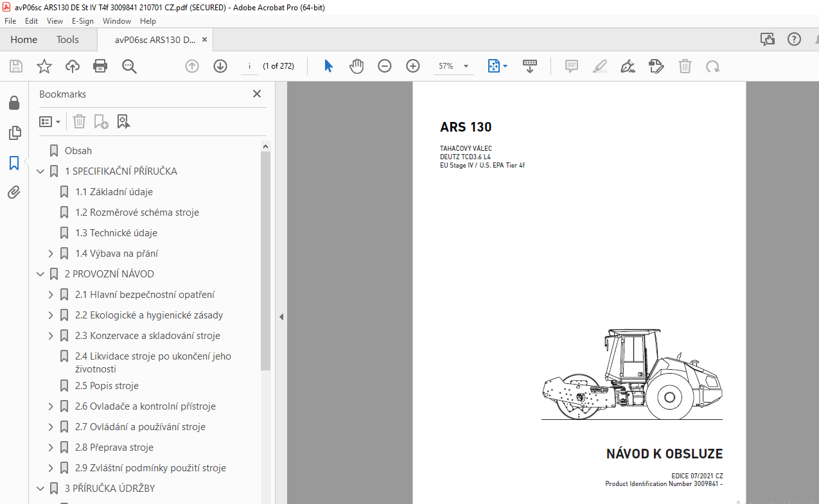Go to the next page arrow
The height and width of the screenshot is (504, 819).
point(220,66)
